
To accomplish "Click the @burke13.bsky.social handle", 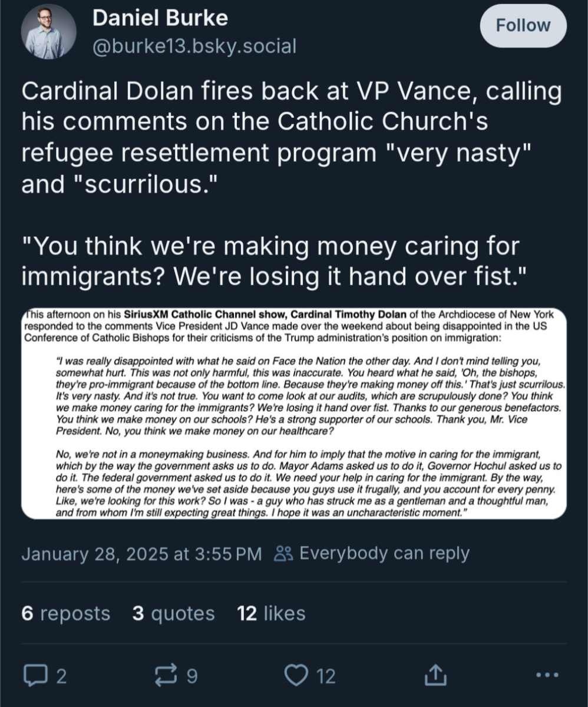I will click(x=194, y=46).
